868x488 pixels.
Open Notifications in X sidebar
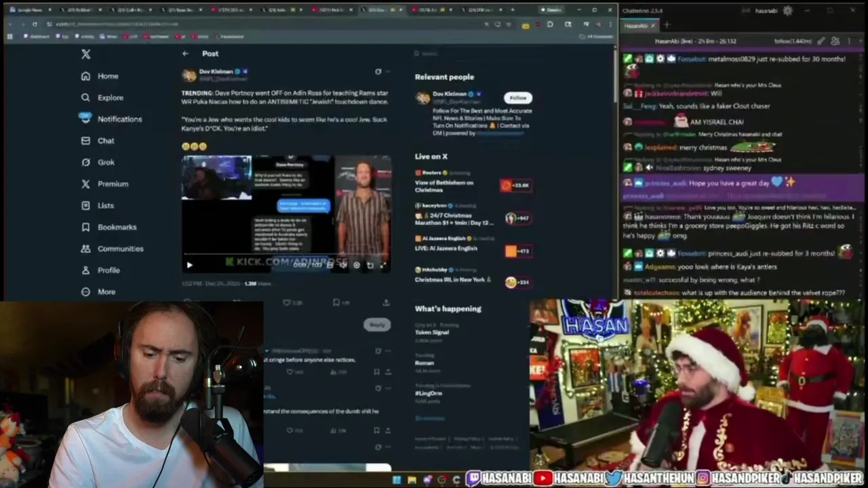pos(111,119)
